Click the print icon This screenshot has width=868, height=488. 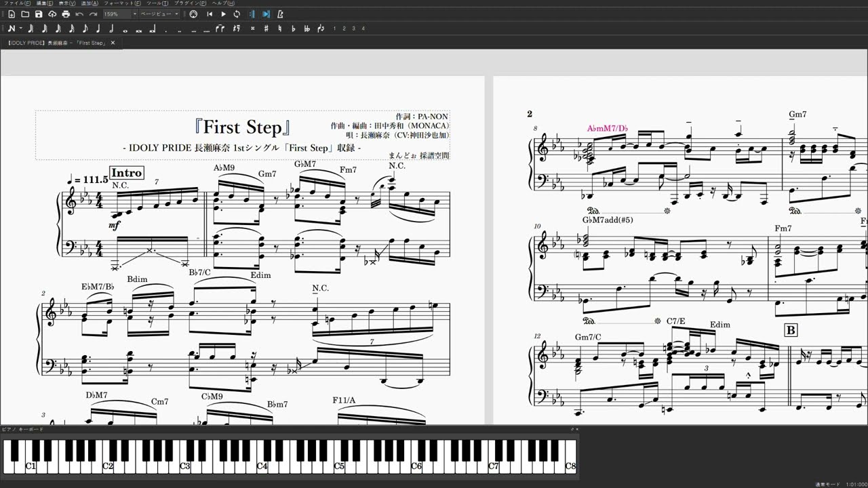pyautogui.click(x=66, y=14)
